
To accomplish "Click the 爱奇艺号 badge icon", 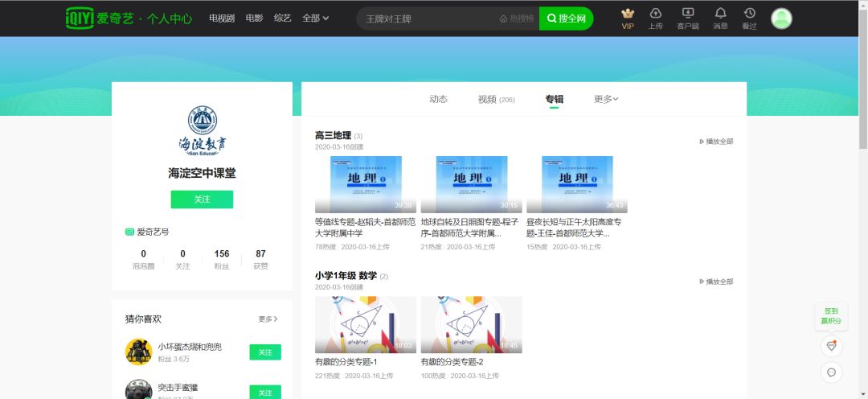I will pos(129,232).
